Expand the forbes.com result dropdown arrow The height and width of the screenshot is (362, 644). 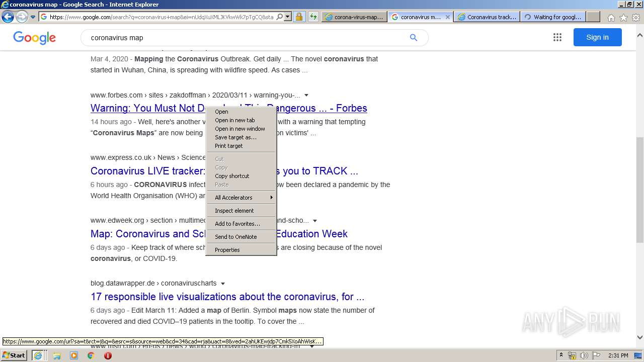pyautogui.click(x=306, y=95)
